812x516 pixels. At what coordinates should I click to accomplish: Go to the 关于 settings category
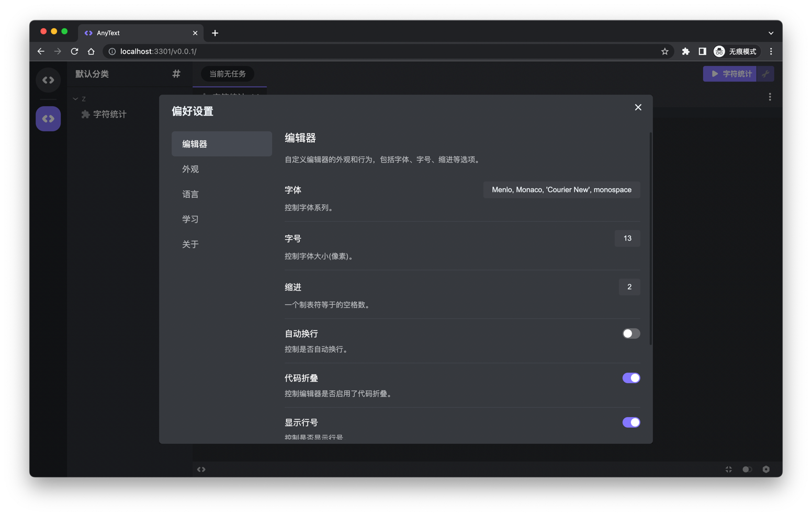coord(221,244)
